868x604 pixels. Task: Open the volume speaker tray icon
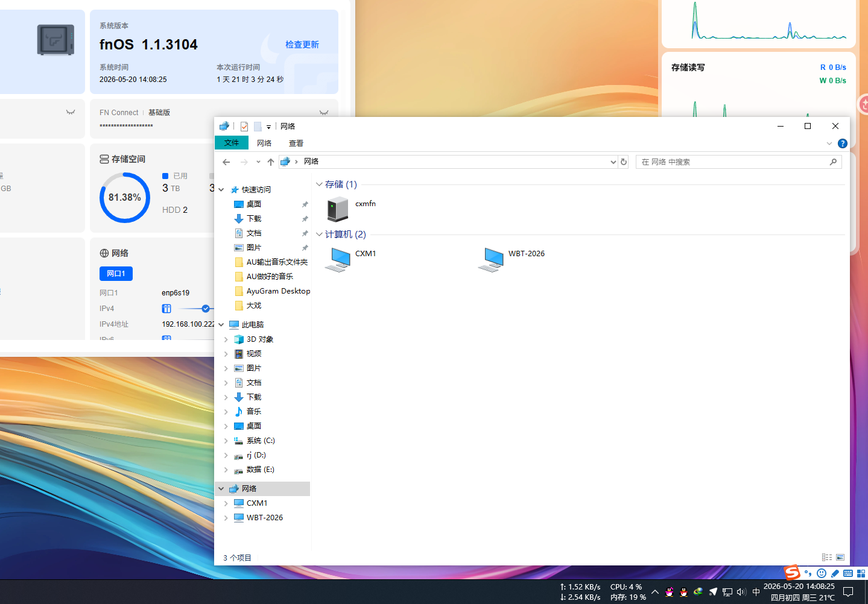click(741, 592)
